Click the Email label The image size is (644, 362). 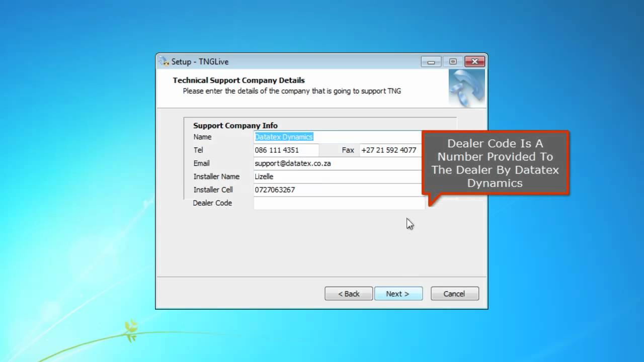[201, 163]
